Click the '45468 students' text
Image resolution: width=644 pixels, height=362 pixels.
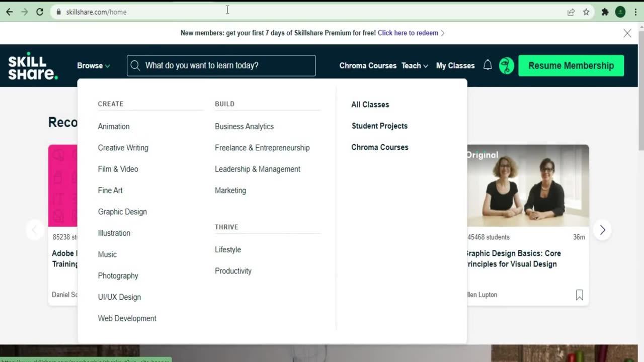(x=489, y=237)
